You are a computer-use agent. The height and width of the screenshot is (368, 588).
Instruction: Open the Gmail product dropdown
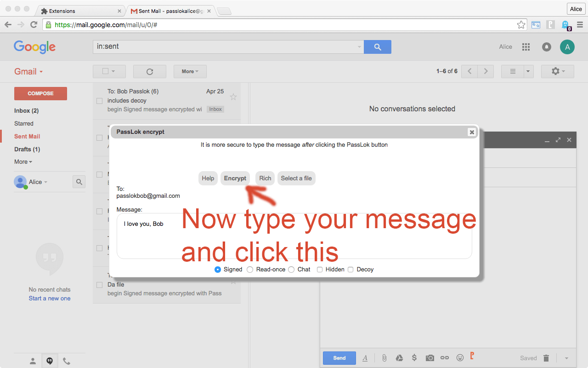point(28,72)
